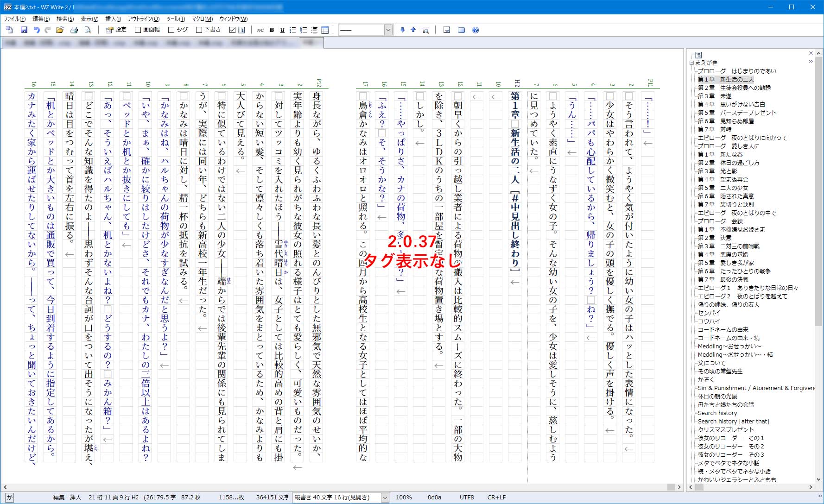Insert a table using table icon
Viewport: 824px width, 504px height.
325,30
